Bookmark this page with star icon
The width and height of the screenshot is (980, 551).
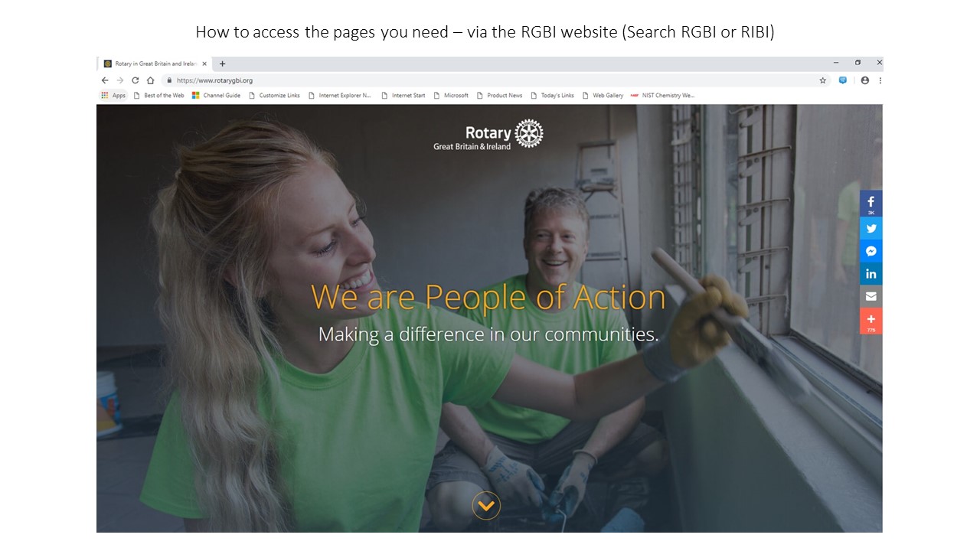click(x=823, y=80)
